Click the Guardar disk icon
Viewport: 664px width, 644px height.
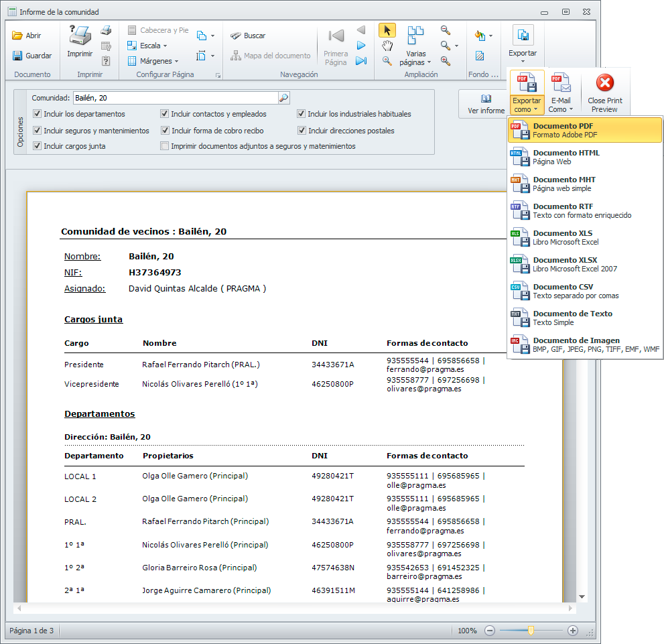pyautogui.click(x=18, y=56)
